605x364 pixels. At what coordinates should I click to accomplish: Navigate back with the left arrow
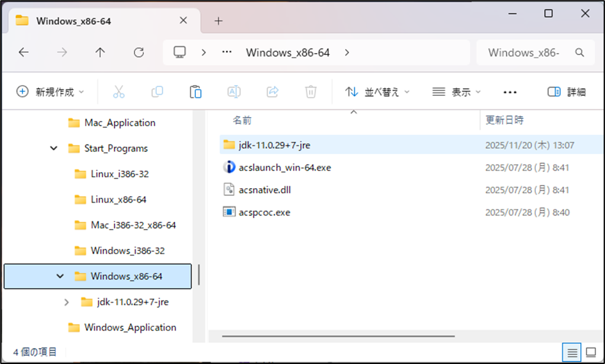tap(24, 52)
